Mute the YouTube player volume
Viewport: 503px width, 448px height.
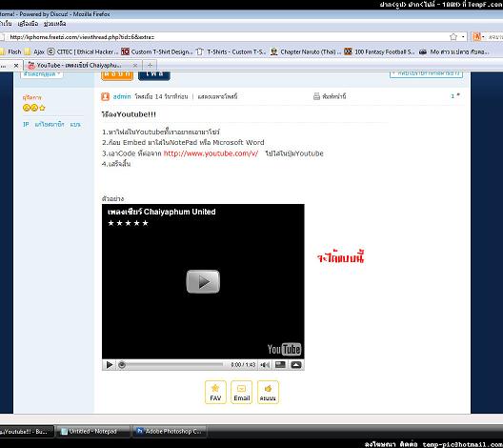click(x=265, y=365)
